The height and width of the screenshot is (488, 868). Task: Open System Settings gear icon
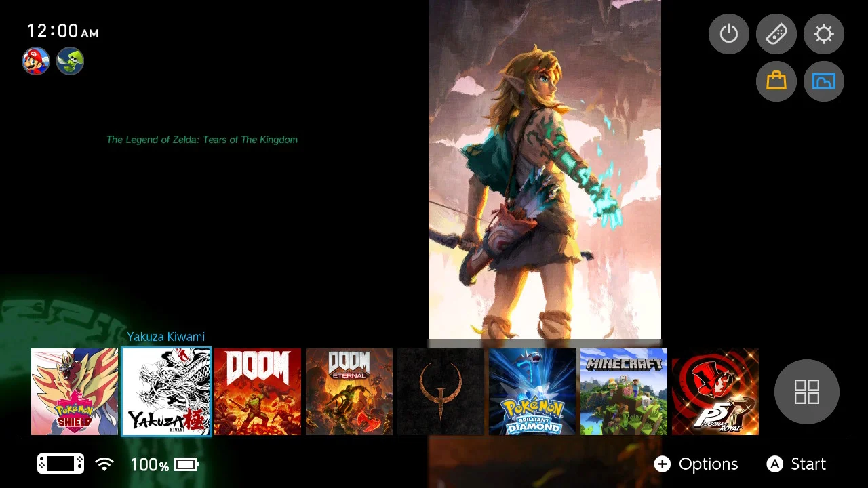(x=824, y=34)
